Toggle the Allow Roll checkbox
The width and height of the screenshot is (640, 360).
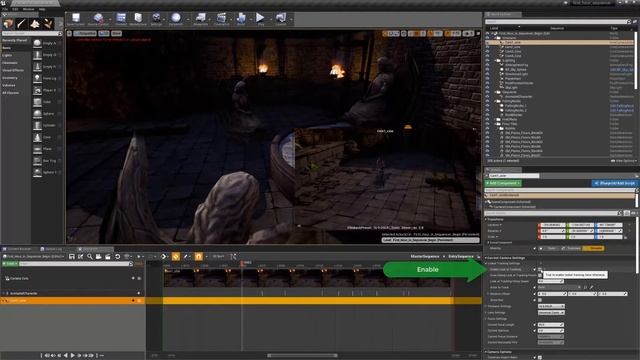(x=540, y=300)
